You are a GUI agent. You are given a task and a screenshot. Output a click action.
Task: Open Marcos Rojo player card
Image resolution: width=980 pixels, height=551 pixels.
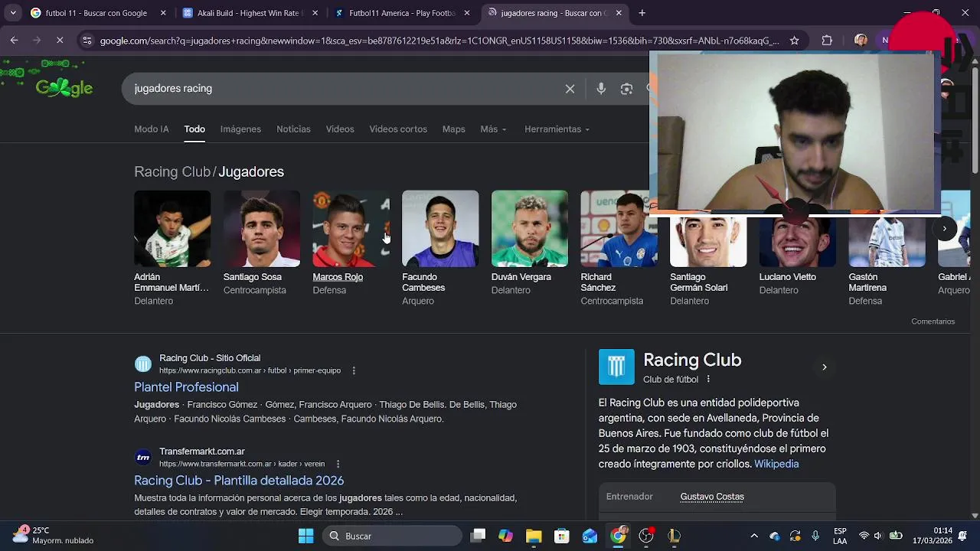[351, 243]
